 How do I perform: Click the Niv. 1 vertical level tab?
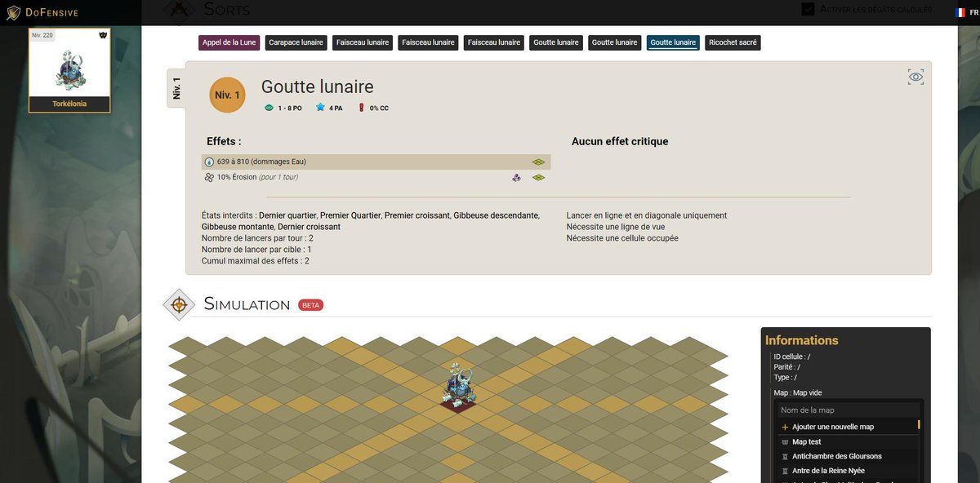(x=176, y=88)
